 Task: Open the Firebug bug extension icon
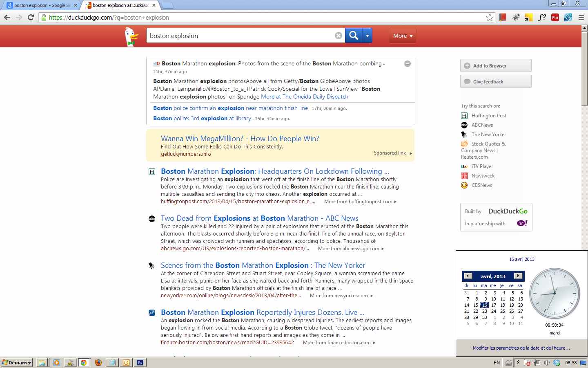point(516,17)
